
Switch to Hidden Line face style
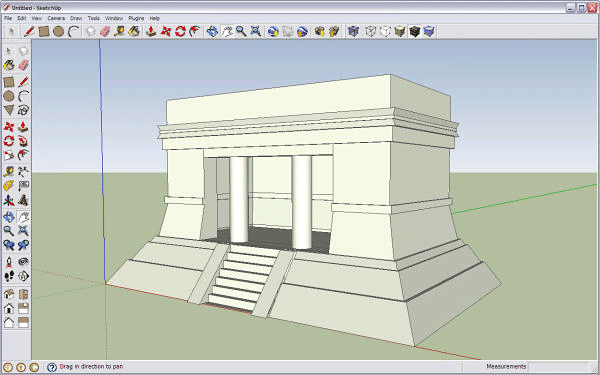point(385,31)
